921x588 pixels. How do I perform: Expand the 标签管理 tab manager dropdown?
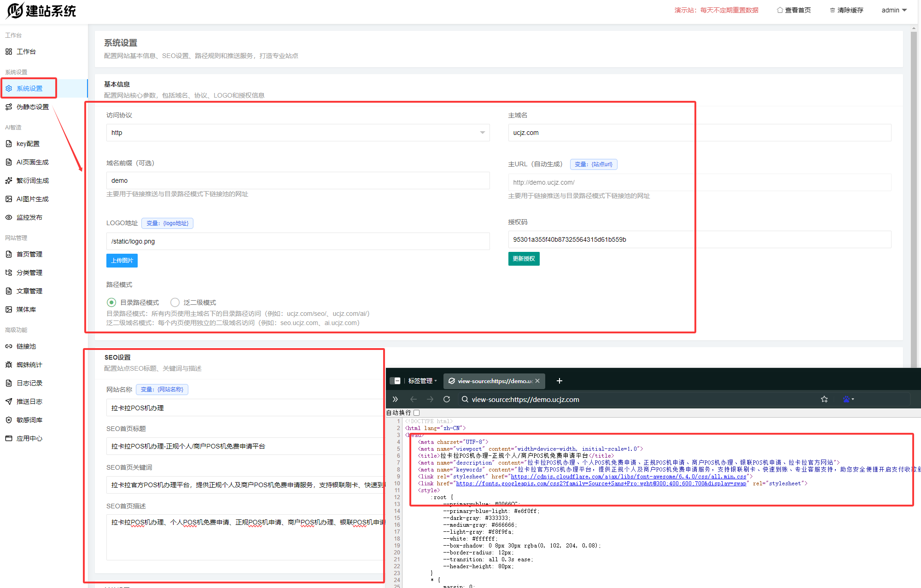click(422, 381)
